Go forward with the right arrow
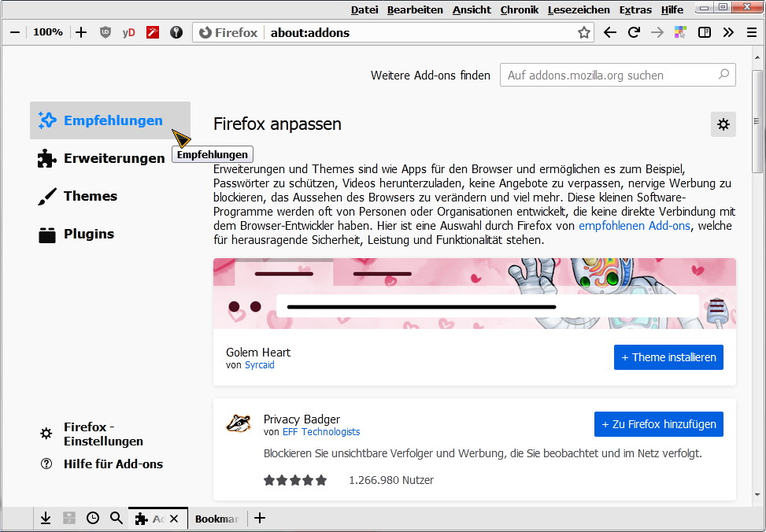Screen dimensions: 766x532 [x=657, y=33]
